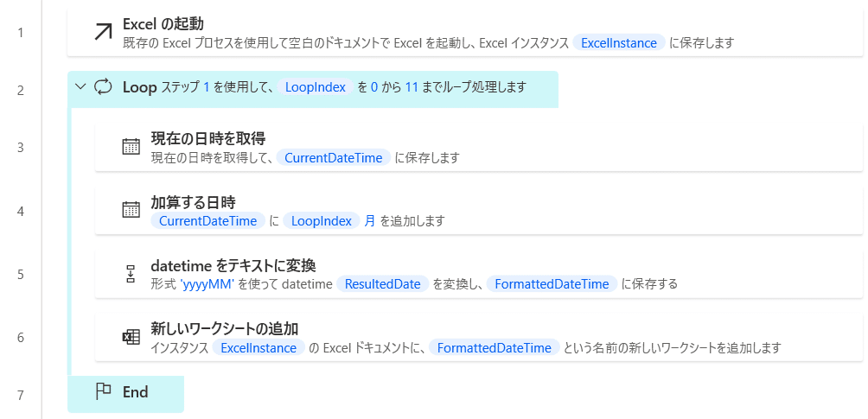Click FormattedDateTime variable in step 6
The image size is (868, 419).
tap(495, 348)
